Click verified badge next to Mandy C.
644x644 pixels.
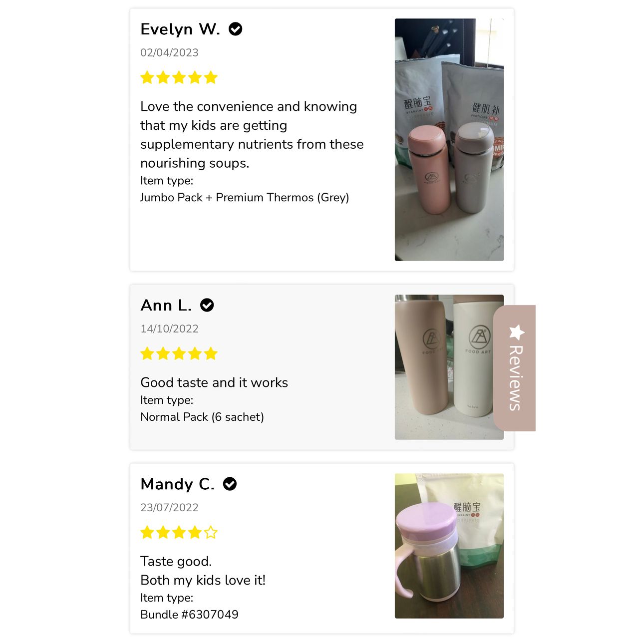[230, 484]
